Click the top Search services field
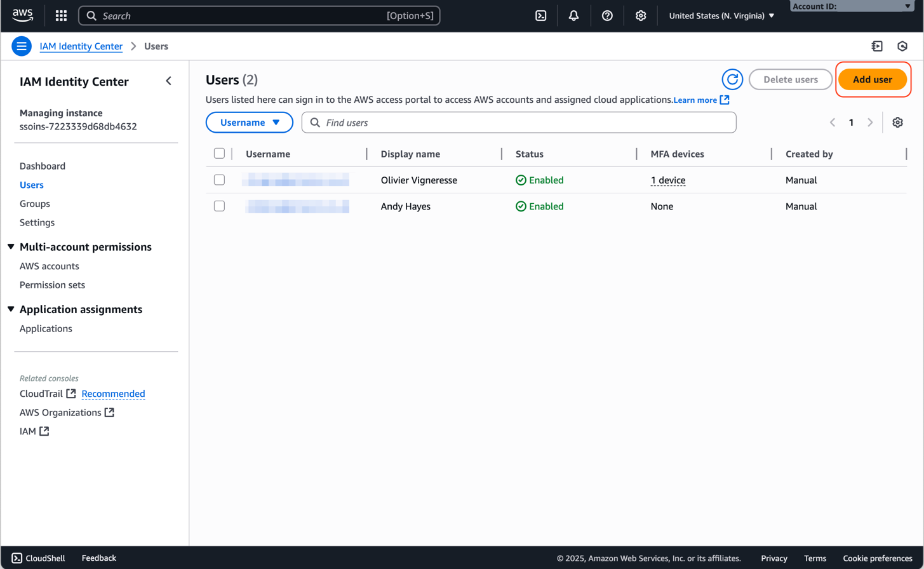 tap(259, 16)
